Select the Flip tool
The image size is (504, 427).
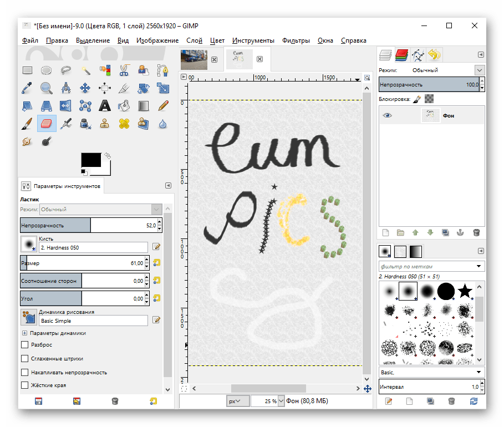tap(66, 106)
